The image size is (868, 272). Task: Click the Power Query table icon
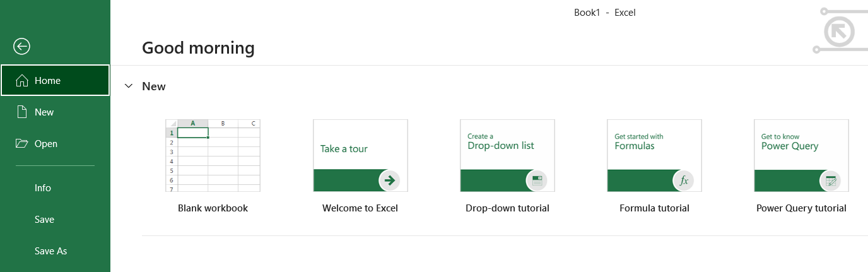(x=831, y=180)
